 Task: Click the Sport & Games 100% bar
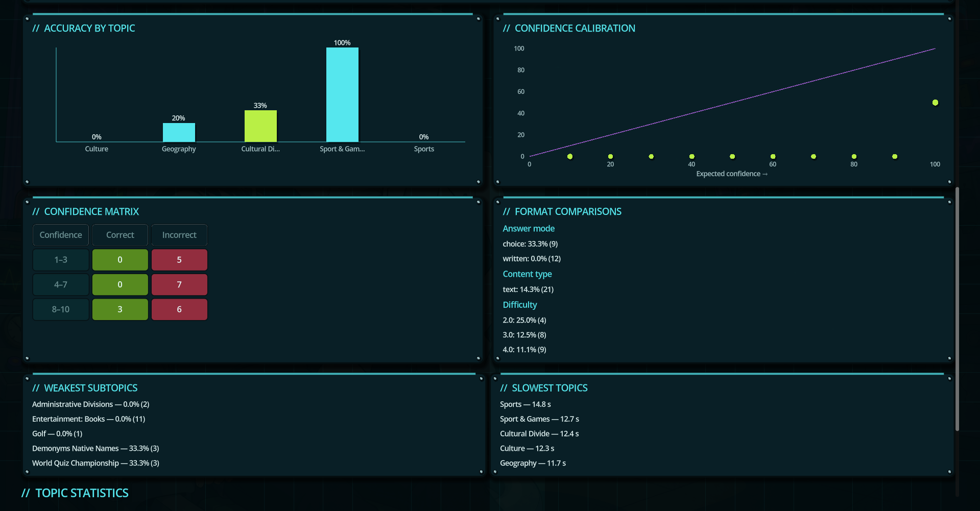(342, 94)
